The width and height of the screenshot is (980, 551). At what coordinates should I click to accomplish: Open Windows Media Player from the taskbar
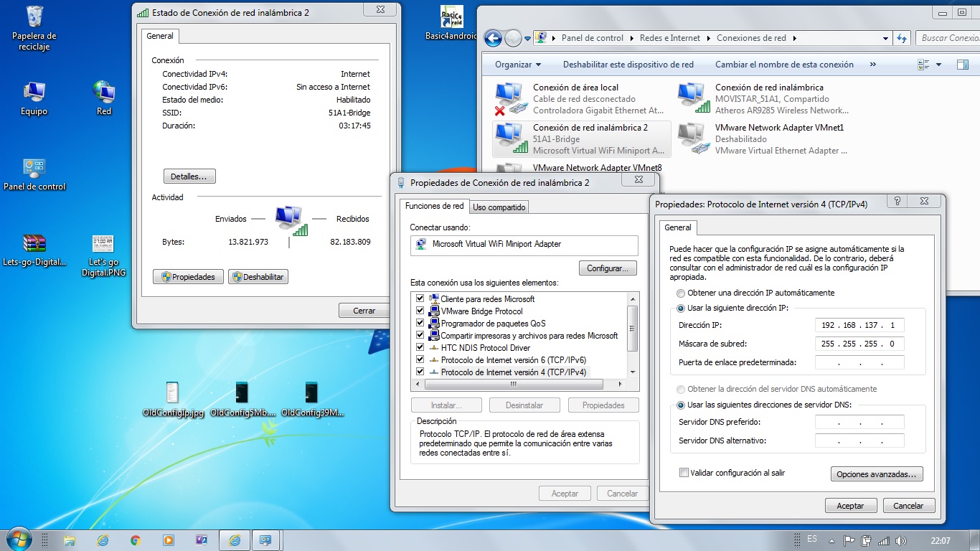point(169,540)
